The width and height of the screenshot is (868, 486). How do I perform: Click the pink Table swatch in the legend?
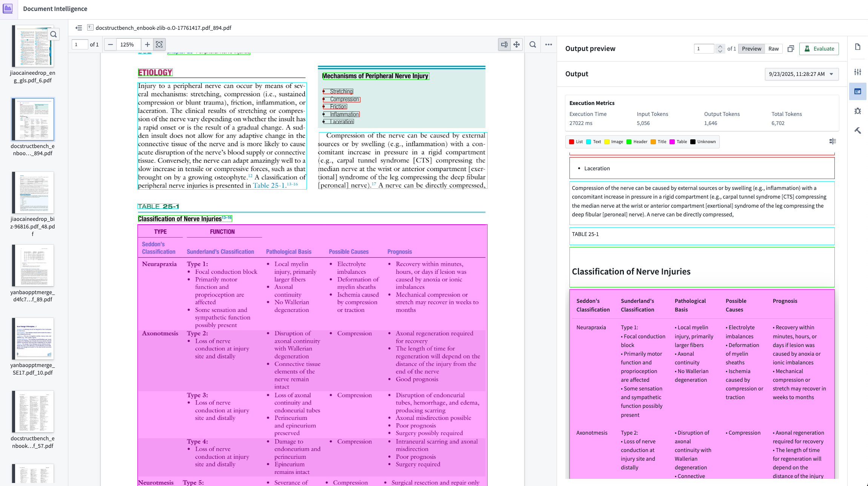tap(672, 142)
